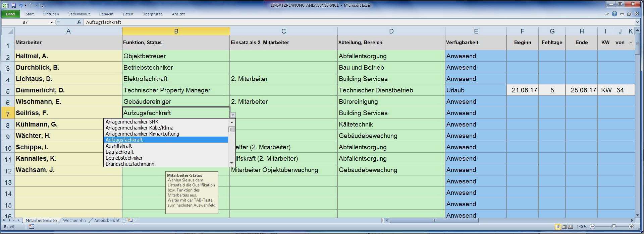Click the Beginn date cell 21.08.17
644x234 pixels.
(x=523, y=90)
